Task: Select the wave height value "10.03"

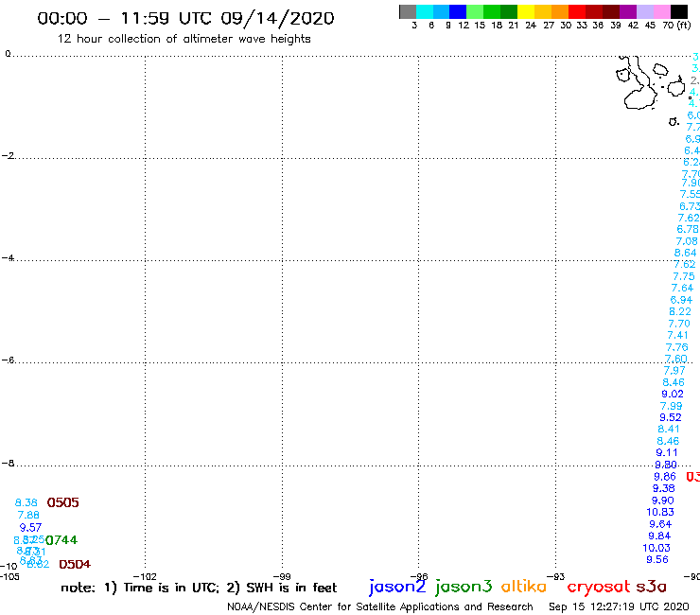Action: [656, 548]
